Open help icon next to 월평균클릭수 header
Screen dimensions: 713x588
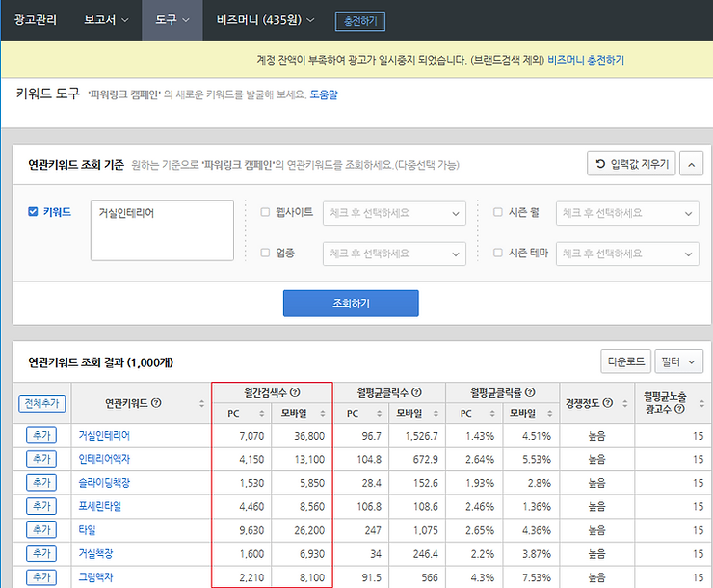click(x=416, y=392)
